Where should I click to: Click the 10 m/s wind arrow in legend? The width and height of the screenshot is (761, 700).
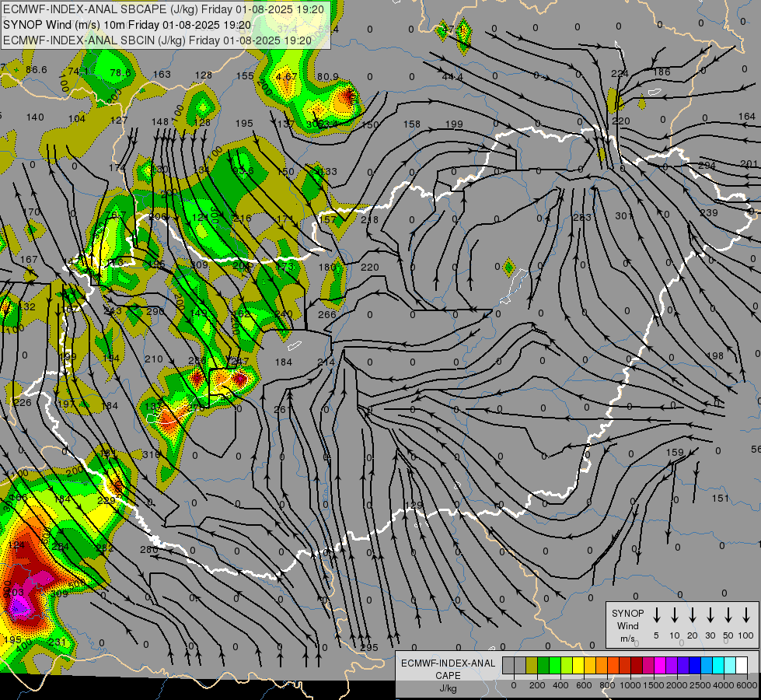[674, 615]
